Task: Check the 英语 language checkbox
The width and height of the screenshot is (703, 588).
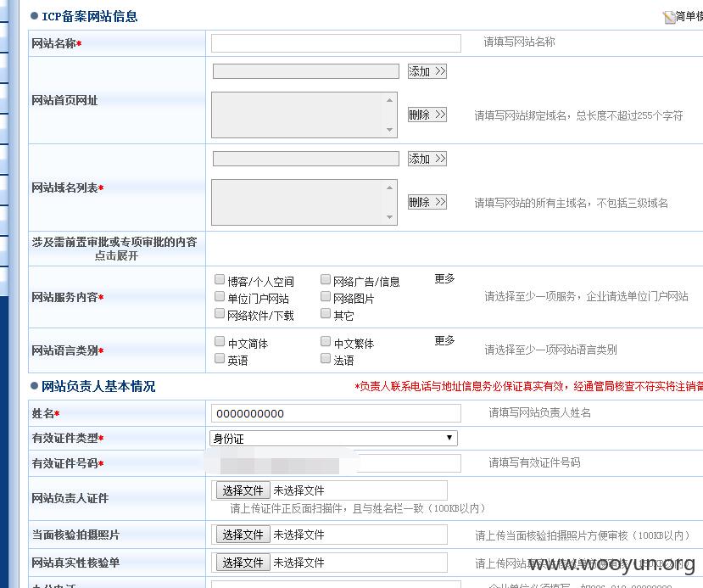Action: pyautogui.click(x=220, y=358)
